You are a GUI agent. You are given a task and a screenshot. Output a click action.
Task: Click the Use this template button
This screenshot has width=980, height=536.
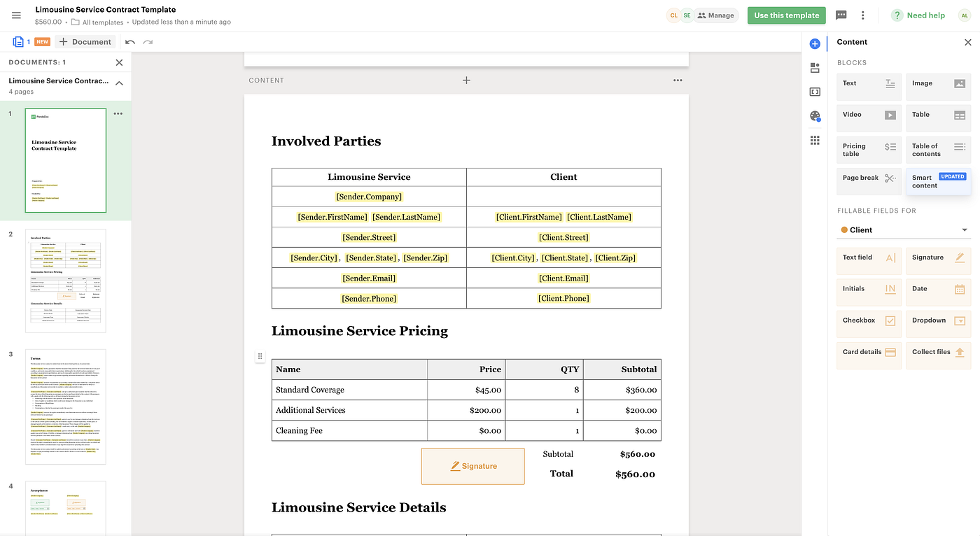786,15
